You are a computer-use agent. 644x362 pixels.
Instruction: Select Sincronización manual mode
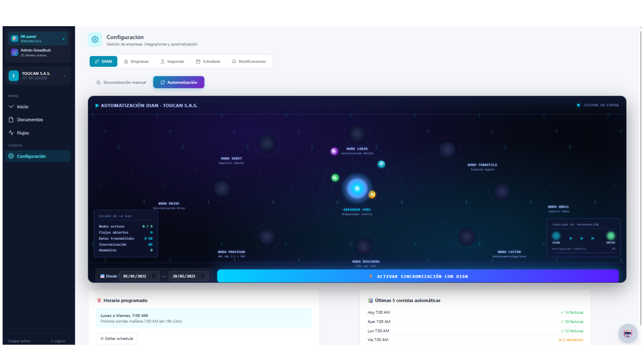click(121, 82)
